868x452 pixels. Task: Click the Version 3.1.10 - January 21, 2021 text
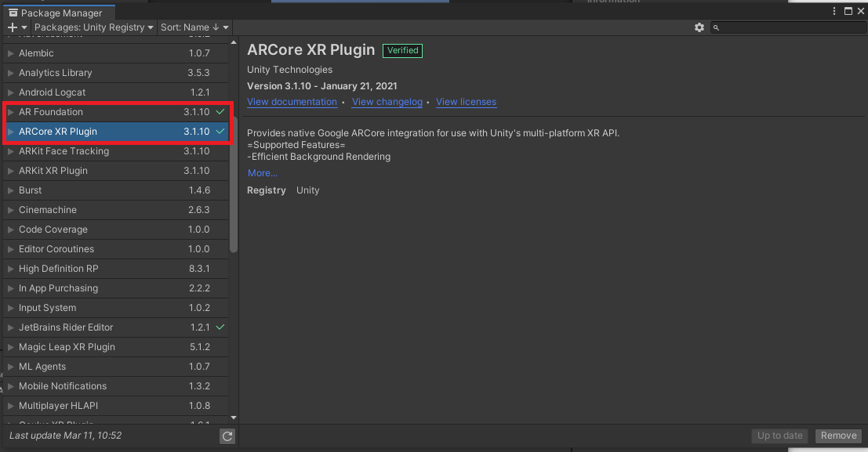point(321,86)
